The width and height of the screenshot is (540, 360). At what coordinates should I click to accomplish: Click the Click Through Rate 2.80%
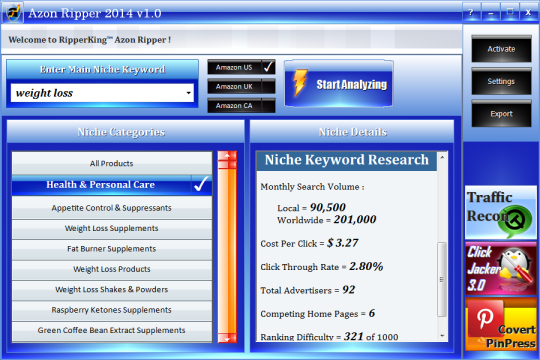366,266
